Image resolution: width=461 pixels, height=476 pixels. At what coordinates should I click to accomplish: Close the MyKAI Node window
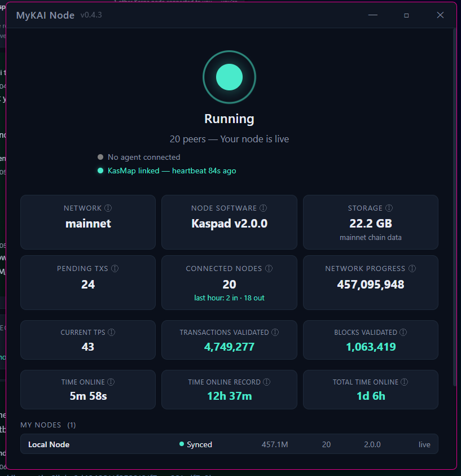coord(440,15)
